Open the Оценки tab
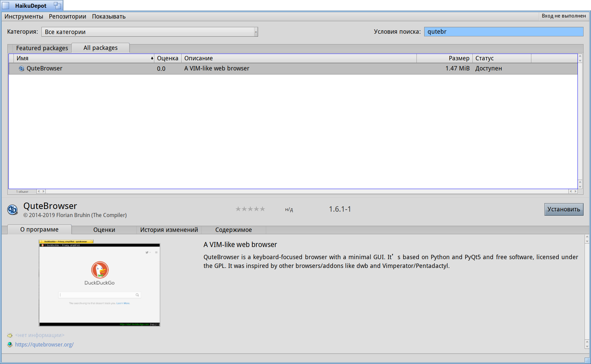 tap(104, 230)
